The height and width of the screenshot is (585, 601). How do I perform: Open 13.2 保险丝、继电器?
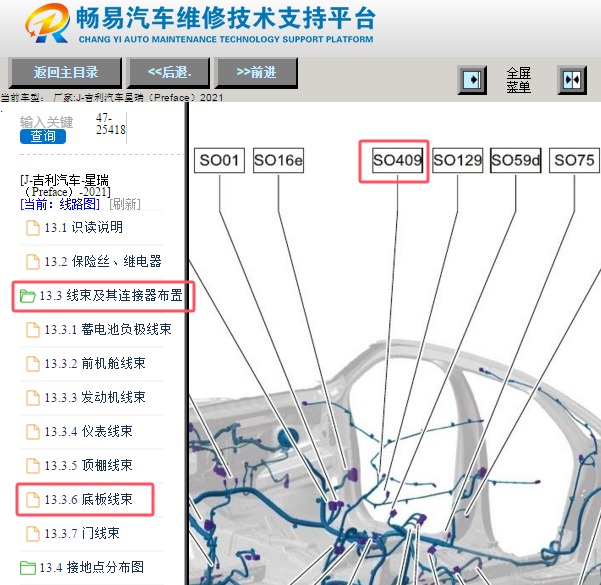tap(103, 261)
